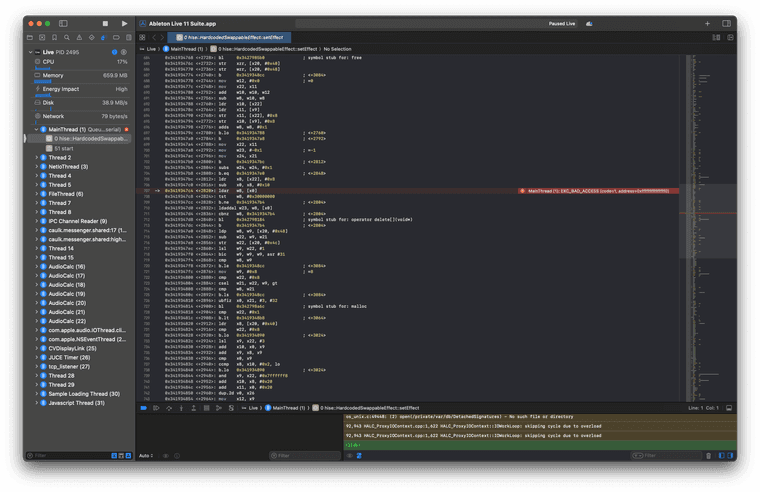Select the Energy Impact gauge
760x492 pixels.
(81, 89)
